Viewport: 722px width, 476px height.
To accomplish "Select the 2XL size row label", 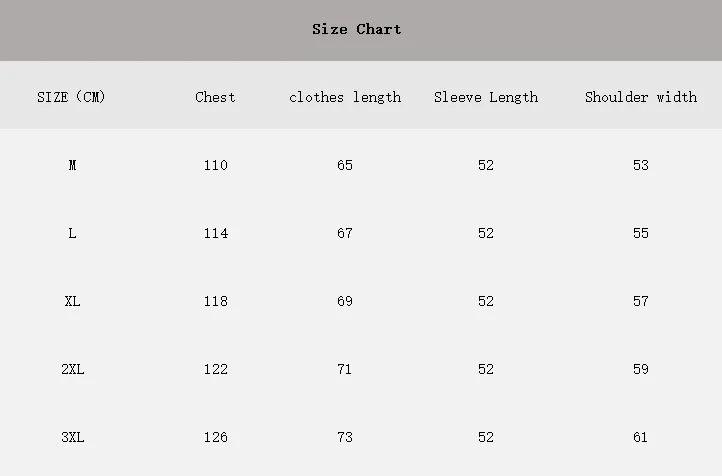I will (x=72, y=369).
